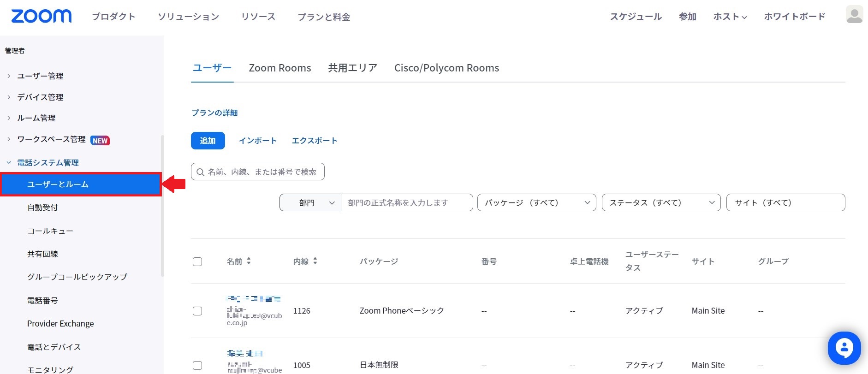The width and height of the screenshot is (868, 374).
Task: Click the sidebar vertical scrollbar
Action: 162,206
